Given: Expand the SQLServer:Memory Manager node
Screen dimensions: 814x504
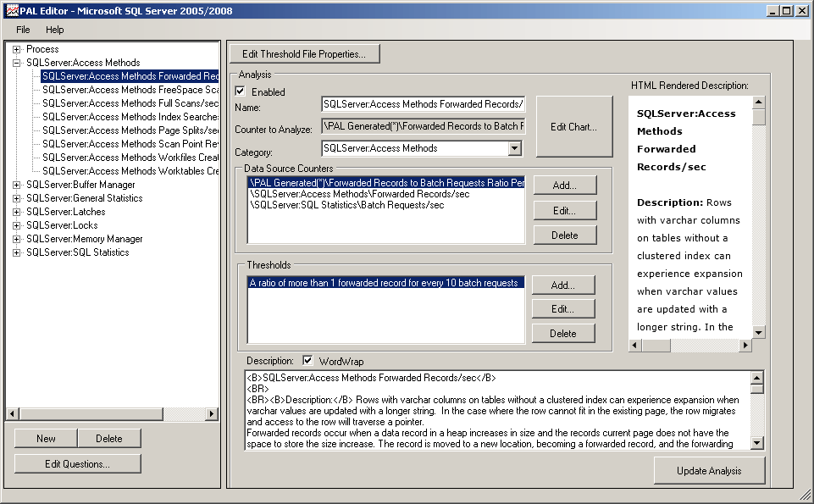Looking at the screenshot, I should [17, 239].
